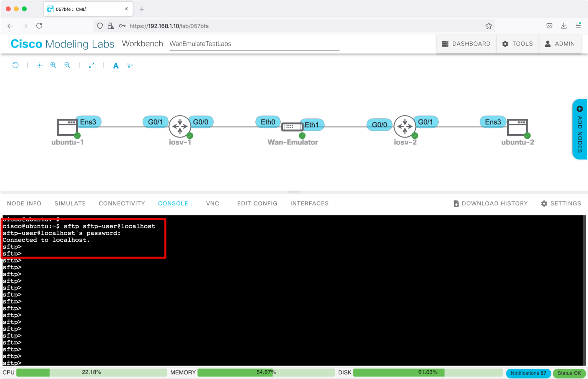Image resolution: width=588 pixels, height=379 pixels.
Task: Reload the browser page
Action: 39,26
